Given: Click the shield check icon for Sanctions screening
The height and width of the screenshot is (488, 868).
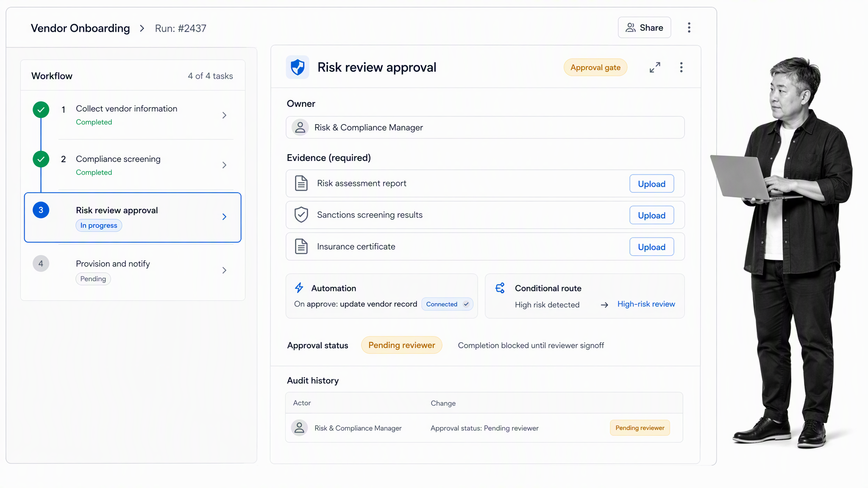Looking at the screenshot, I should [301, 215].
